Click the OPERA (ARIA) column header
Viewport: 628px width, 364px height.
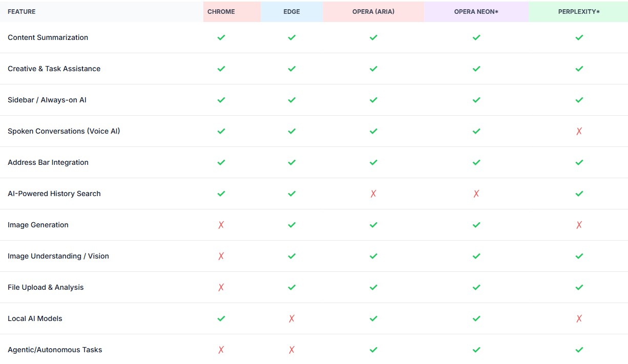point(373,12)
